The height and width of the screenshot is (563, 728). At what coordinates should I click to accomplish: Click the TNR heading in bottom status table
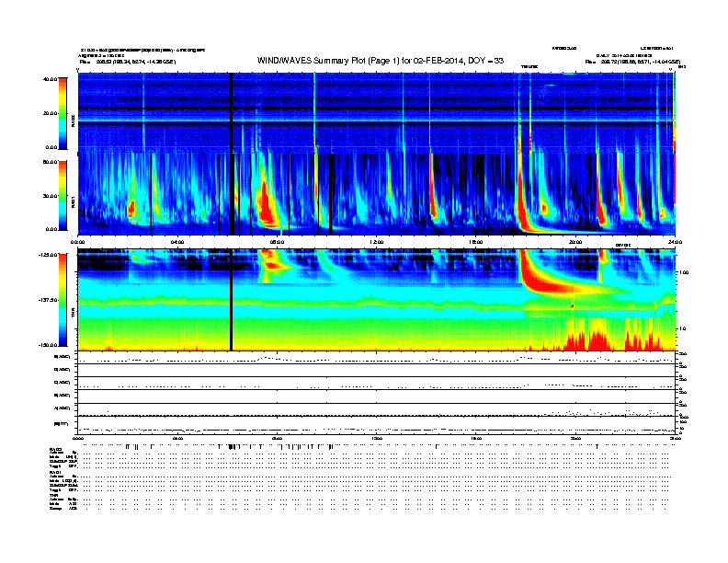click(53, 495)
